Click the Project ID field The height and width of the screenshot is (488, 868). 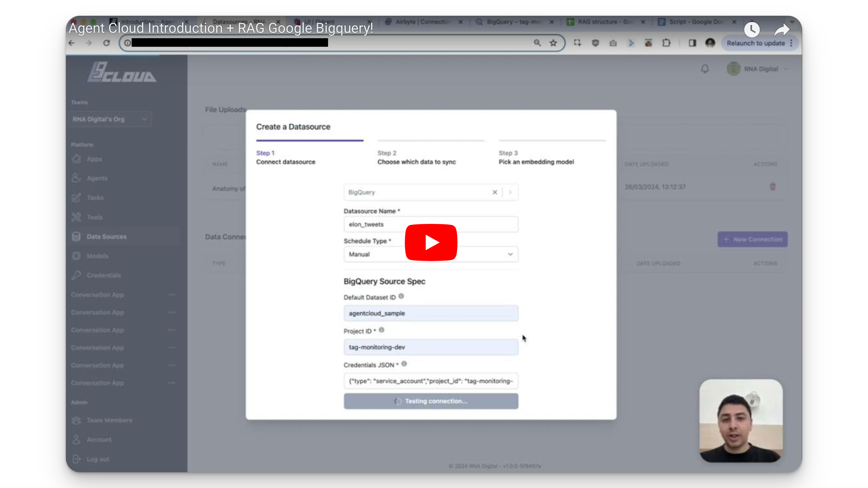click(x=431, y=347)
